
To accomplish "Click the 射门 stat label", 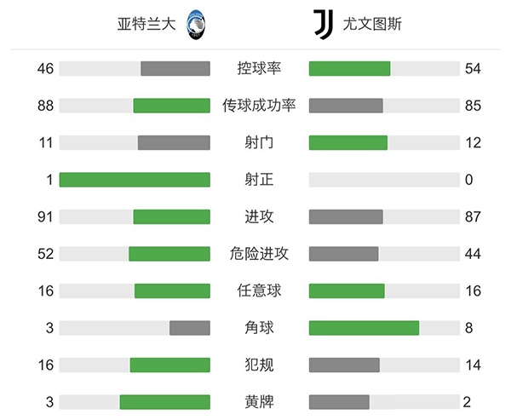I will (260, 142).
